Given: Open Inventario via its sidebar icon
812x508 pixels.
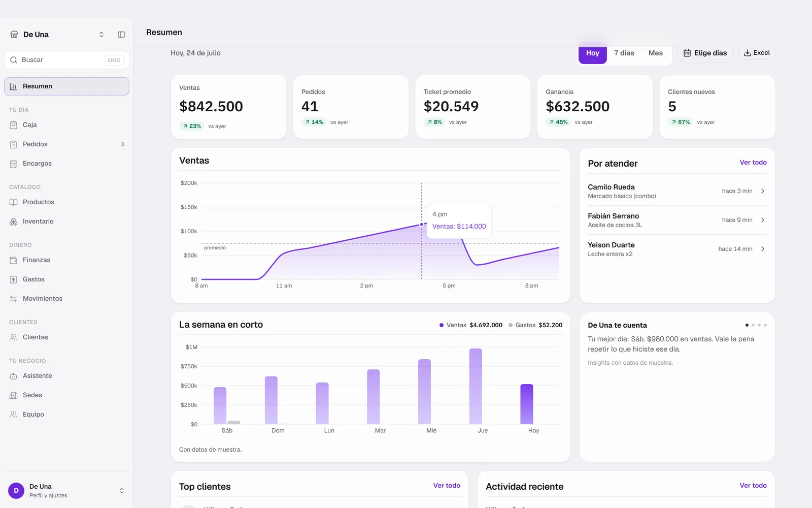Looking at the screenshot, I should 14,221.
